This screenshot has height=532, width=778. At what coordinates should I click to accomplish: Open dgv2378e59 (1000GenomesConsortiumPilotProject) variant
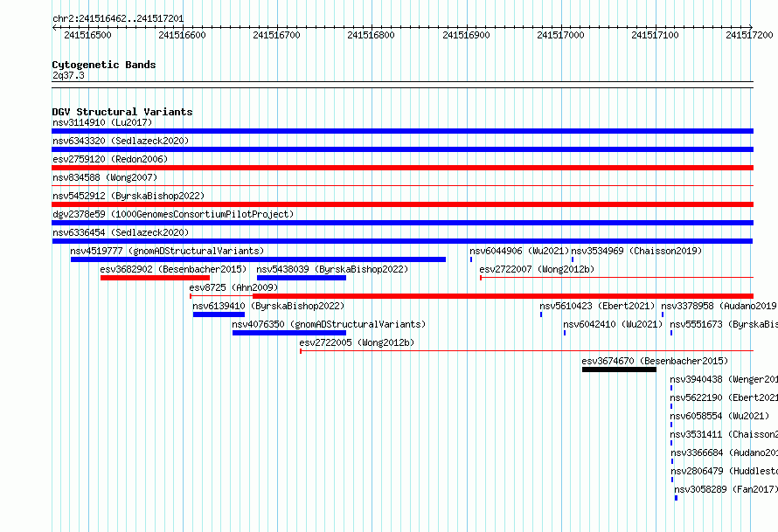coord(173,214)
